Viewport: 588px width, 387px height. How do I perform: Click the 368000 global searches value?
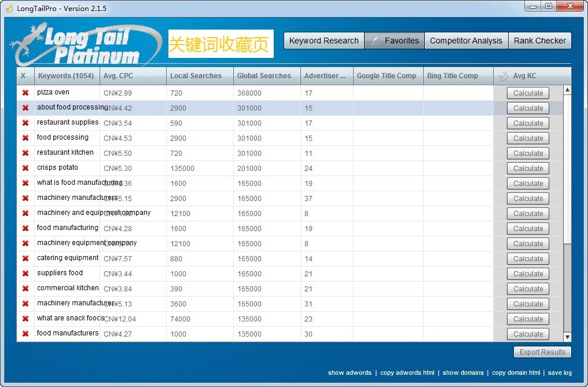pos(249,93)
